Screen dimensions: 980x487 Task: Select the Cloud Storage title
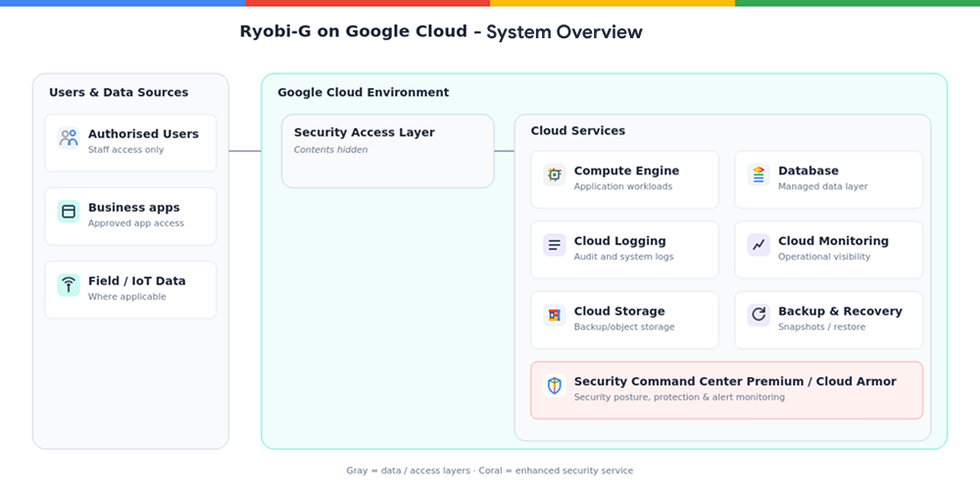coord(619,311)
